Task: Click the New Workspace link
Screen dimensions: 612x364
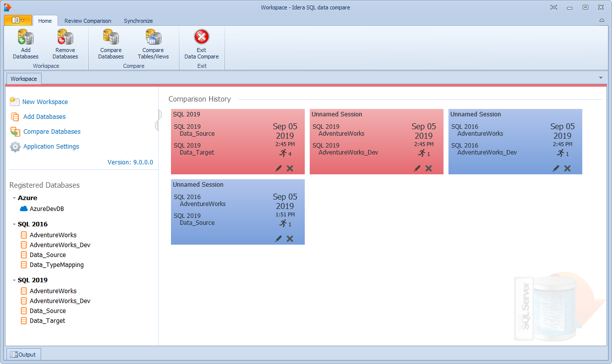Action: tap(45, 102)
